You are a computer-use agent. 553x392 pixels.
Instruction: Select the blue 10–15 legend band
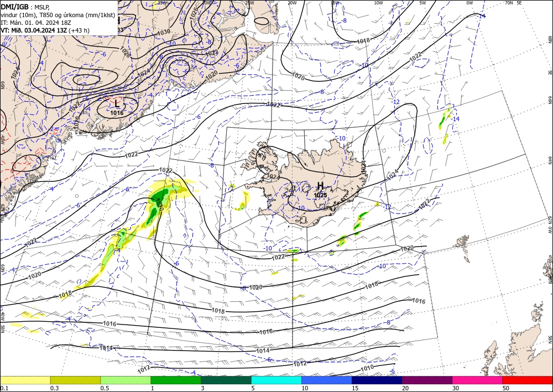(327, 380)
